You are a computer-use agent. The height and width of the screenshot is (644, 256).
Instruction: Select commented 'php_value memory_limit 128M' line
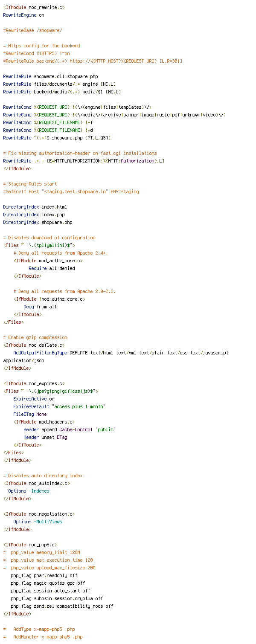click(x=41, y=552)
